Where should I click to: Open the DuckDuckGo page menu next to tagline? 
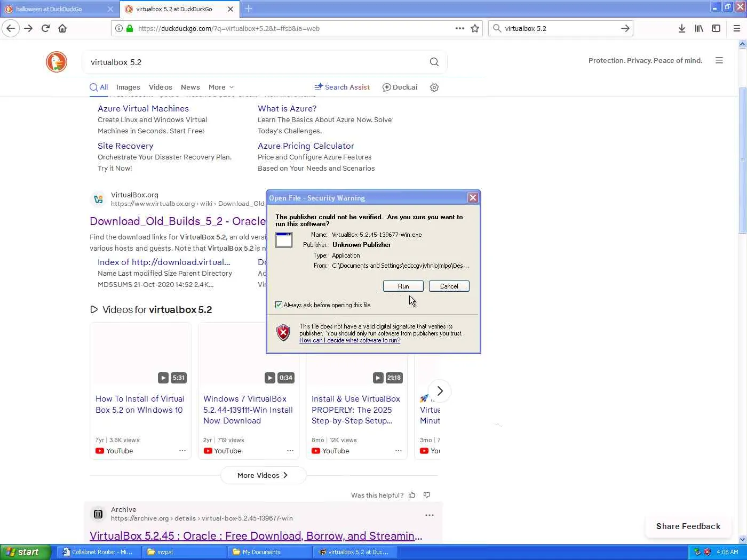(x=719, y=61)
